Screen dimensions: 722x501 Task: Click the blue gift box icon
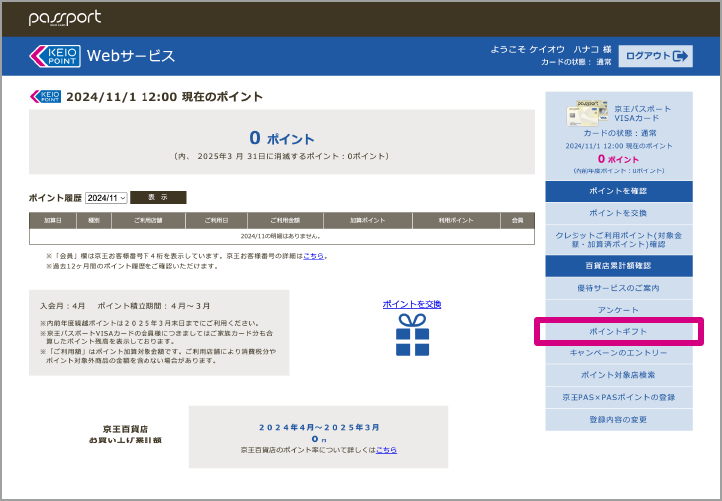click(x=411, y=335)
